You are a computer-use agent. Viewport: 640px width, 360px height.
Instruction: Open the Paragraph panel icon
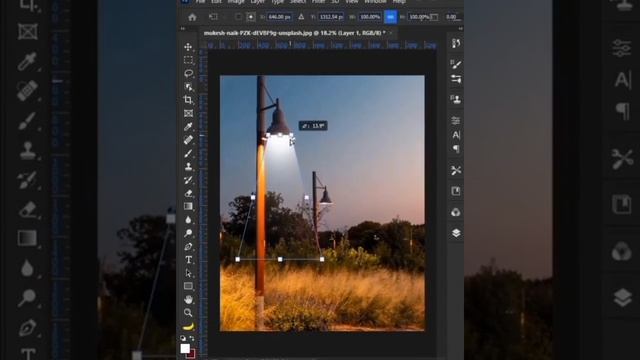point(456,149)
